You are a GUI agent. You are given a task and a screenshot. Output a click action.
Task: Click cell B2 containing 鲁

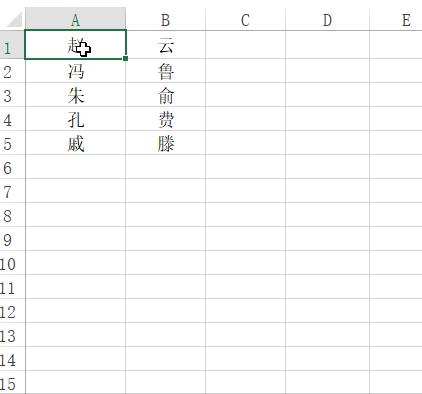[x=166, y=71]
